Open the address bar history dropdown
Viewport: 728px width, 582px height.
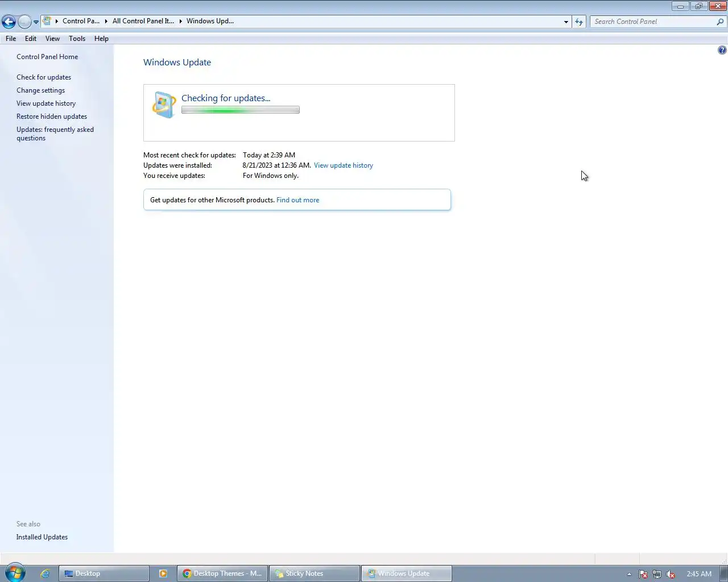click(566, 22)
